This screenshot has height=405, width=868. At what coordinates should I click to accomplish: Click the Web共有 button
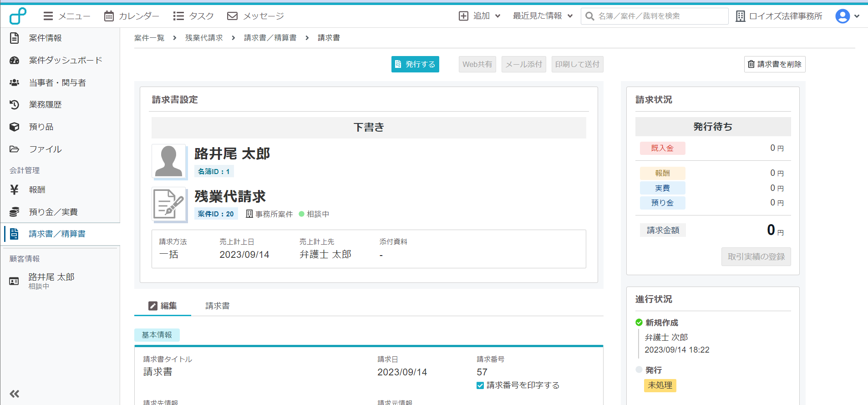click(477, 64)
